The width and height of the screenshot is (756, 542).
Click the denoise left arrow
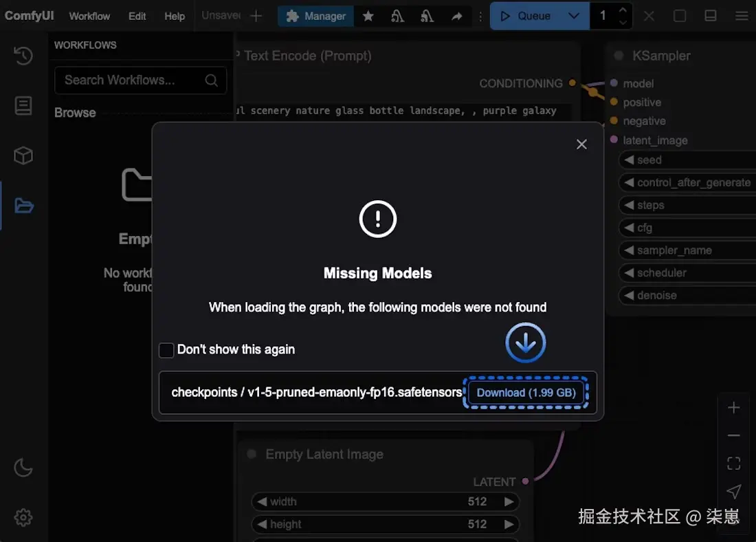629,295
